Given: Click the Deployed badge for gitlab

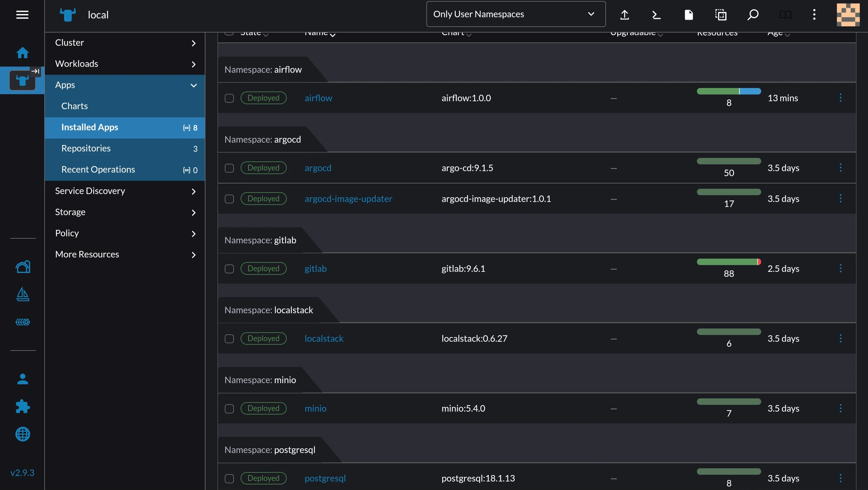Looking at the screenshot, I should pos(263,268).
